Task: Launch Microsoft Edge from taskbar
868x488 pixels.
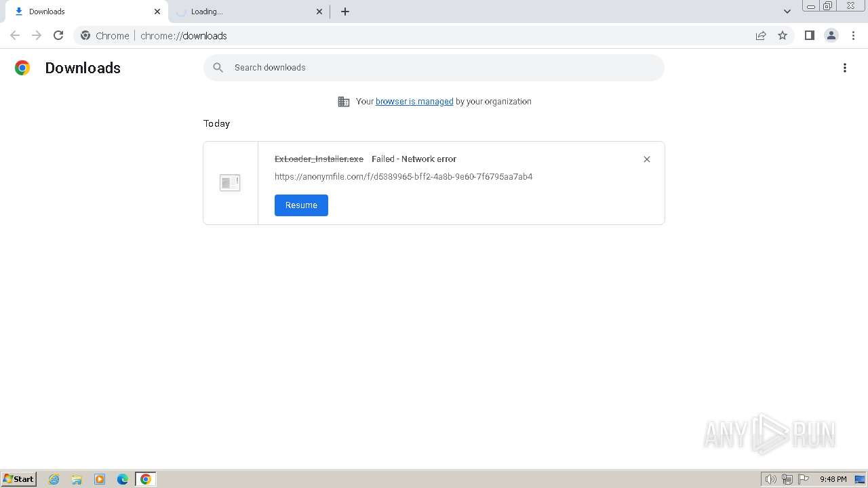Action: [x=123, y=479]
